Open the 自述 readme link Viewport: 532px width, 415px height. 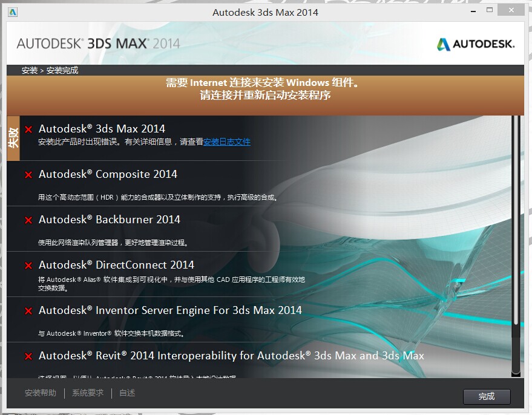pyautogui.click(x=127, y=393)
